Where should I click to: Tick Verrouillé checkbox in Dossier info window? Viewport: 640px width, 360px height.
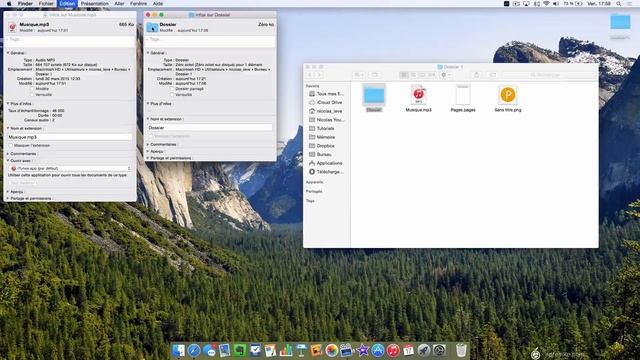[x=172, y=94]
